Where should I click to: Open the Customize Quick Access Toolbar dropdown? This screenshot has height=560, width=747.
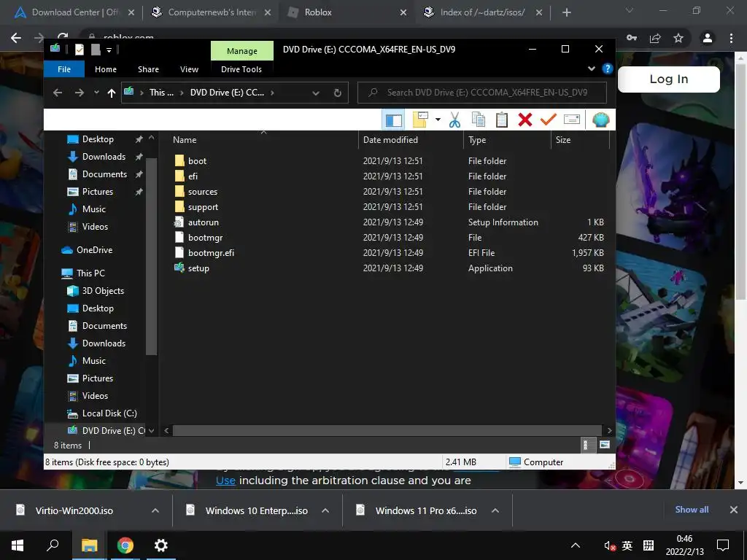[x=109, y=50]
